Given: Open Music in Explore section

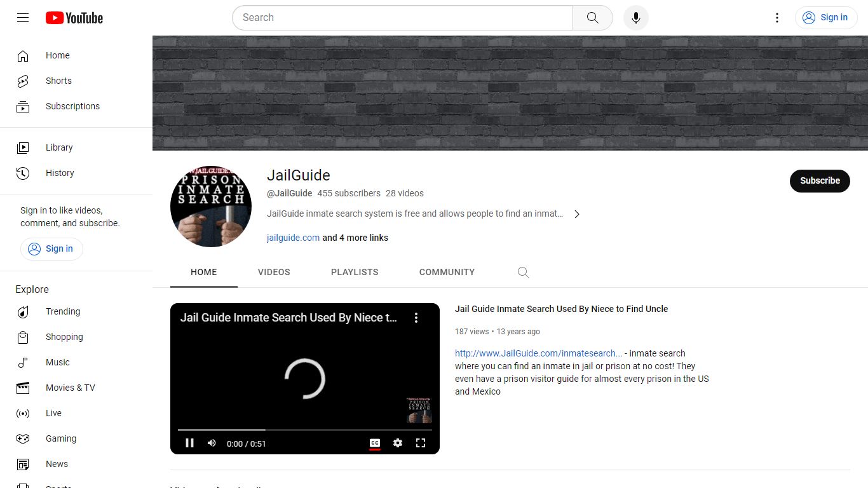Looking at the screenshot, I should tap(76, 362).
